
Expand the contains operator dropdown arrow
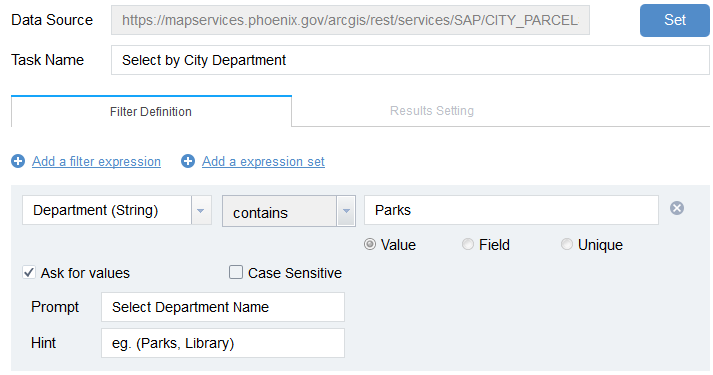click(x=346, y=211)
